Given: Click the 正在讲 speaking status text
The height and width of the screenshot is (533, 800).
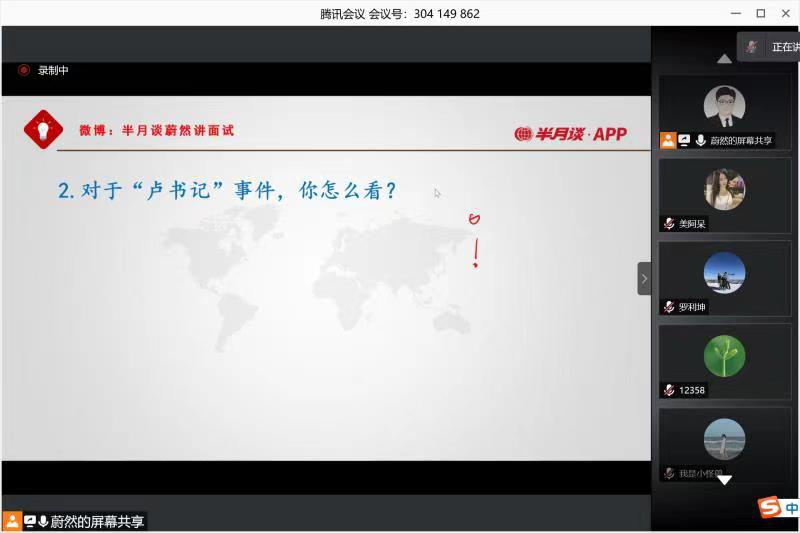Looking at the screenshot, I should coord(786,47).
